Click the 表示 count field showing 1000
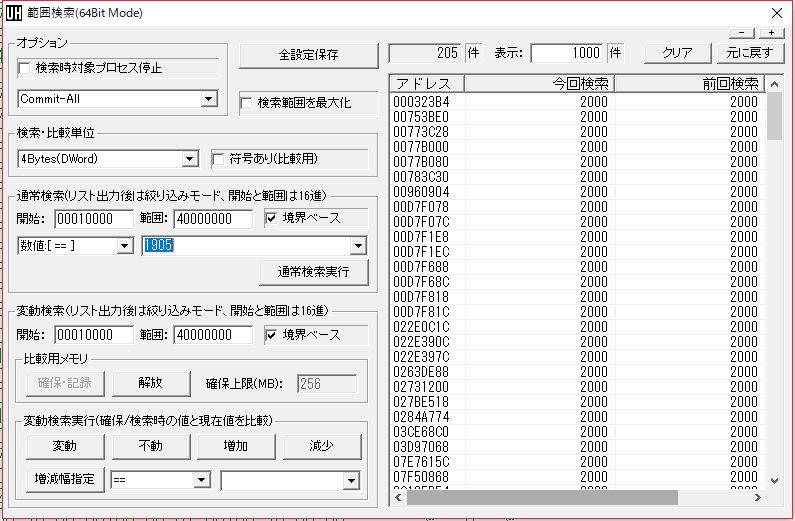 point(567,53)
